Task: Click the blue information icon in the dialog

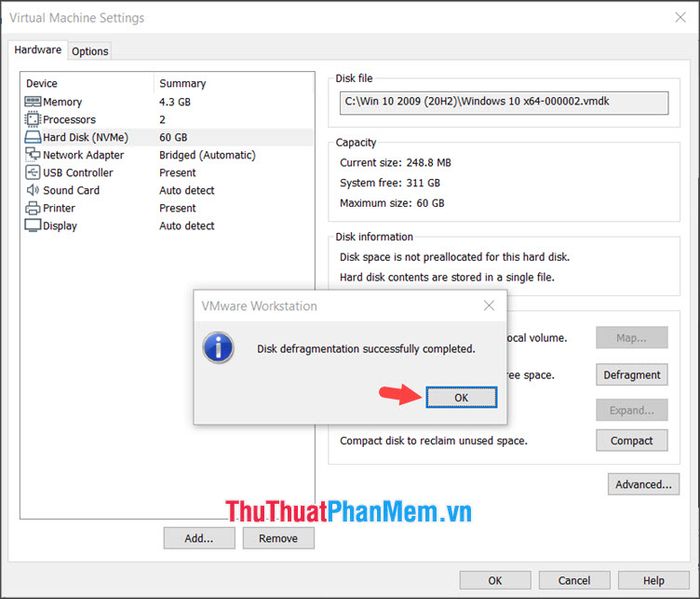Action: [218, 348]
